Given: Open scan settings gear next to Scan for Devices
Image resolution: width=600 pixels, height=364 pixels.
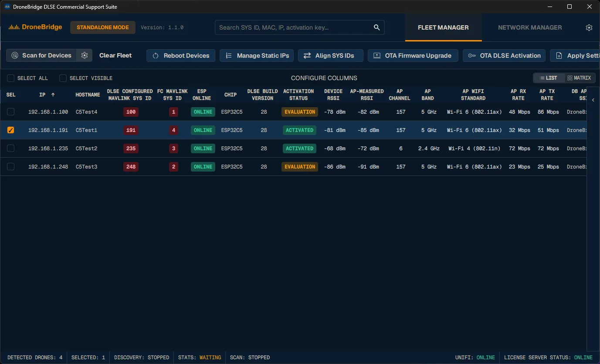Looking at the screenshot, I should click(85, 55).
